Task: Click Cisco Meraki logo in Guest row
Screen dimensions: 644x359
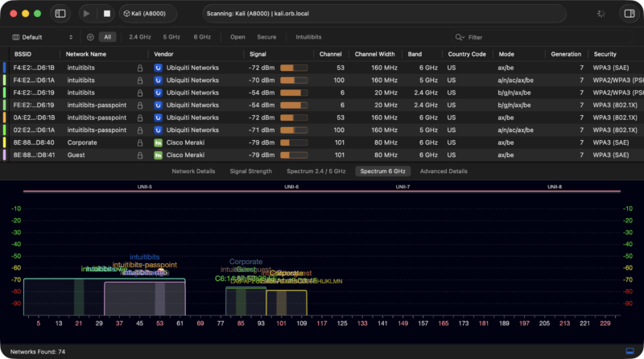Action: point(158,155)
